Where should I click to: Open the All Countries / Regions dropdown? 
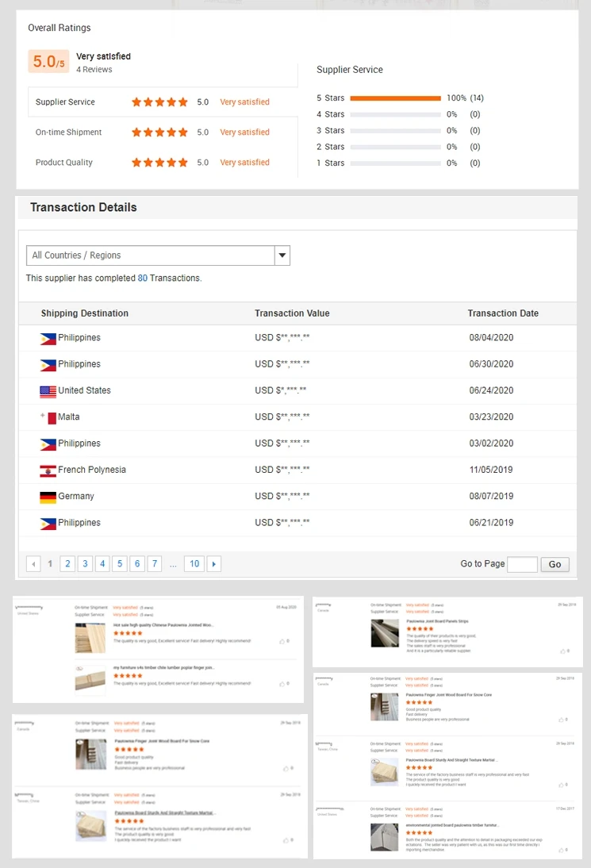[x=151, y=255]
